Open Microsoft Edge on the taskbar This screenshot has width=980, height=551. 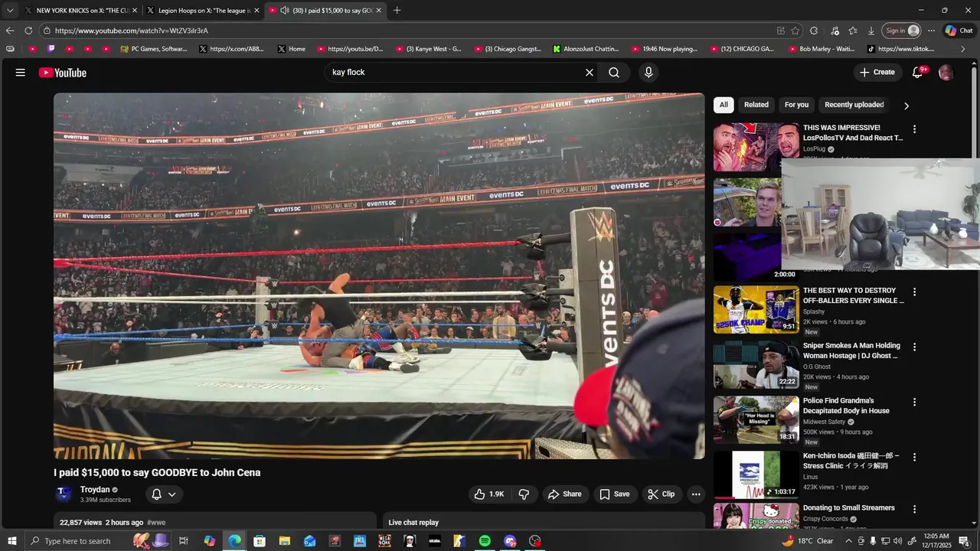point(234,541)
